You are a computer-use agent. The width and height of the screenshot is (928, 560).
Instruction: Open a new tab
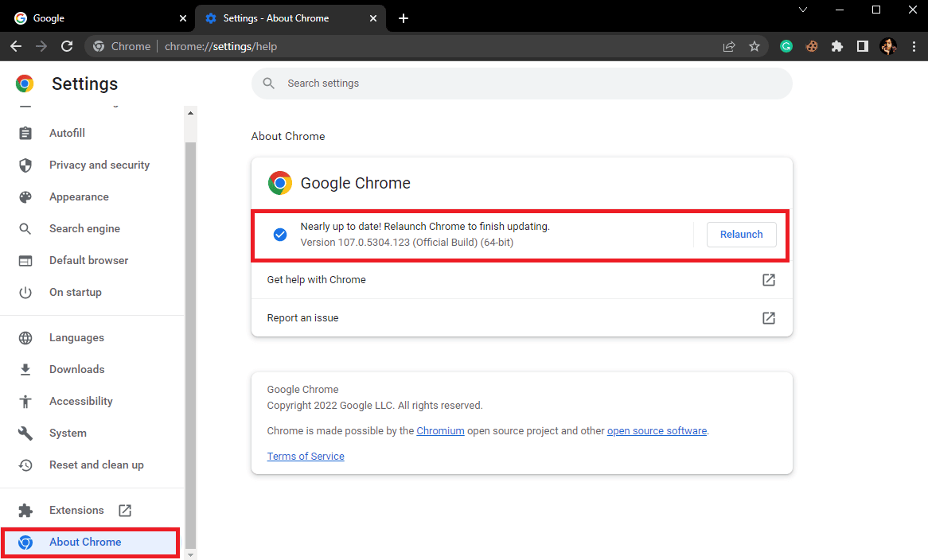click(x=404, y=18)
